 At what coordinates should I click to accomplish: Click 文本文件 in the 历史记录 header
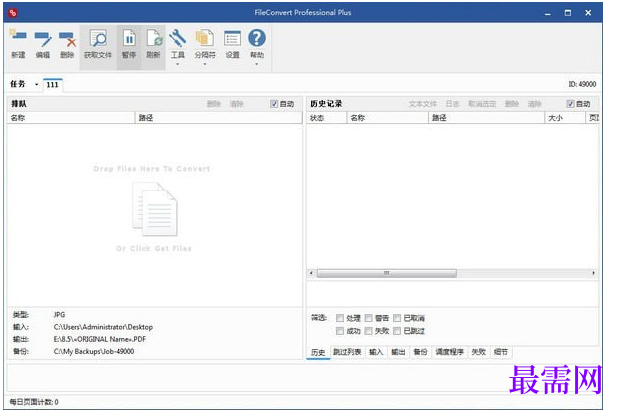pyautogui.click(x=423, y=104)
